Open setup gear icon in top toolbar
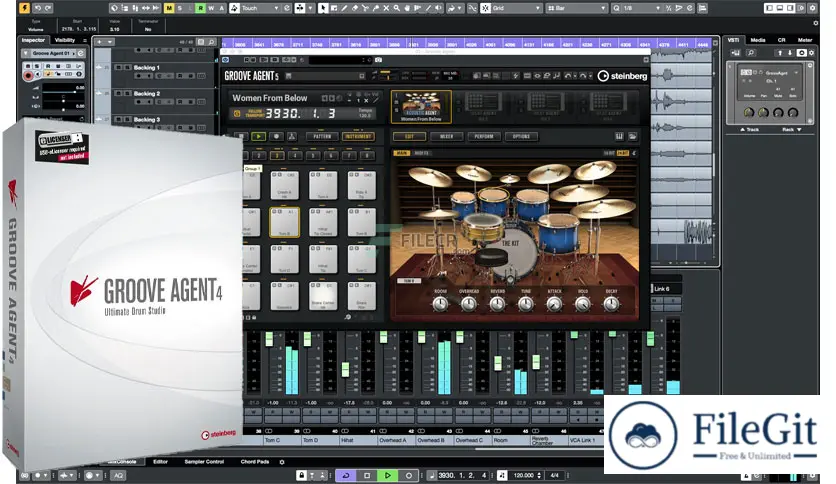 [813, 8]
